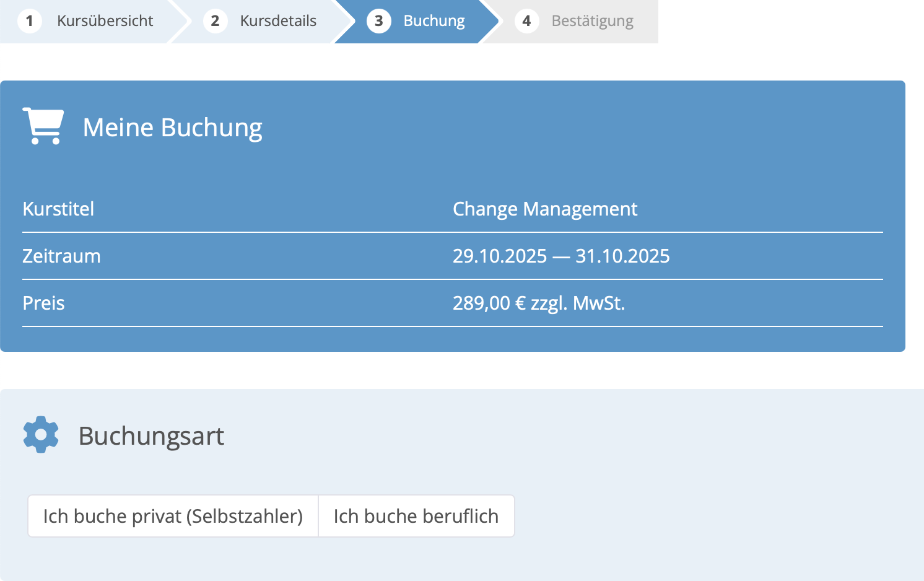Click the numbered circle 1 in the stepper
Viewport: 924px width, 581px height.
(x=30, y=20)
